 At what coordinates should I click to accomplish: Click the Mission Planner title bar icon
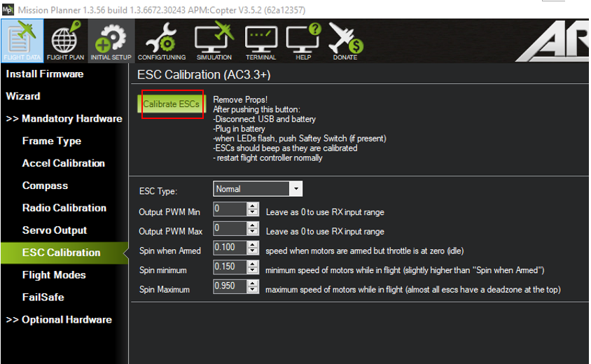tap(8, 9)
